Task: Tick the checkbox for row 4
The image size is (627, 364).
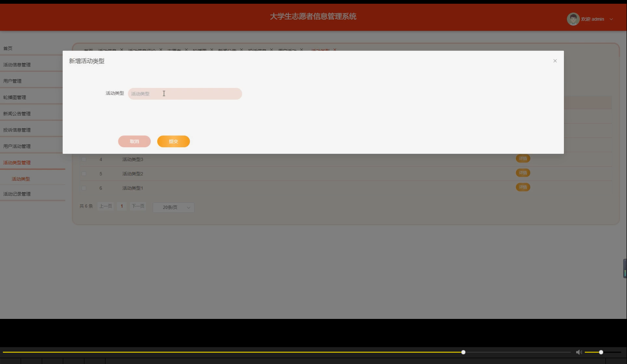Action: 84,159
